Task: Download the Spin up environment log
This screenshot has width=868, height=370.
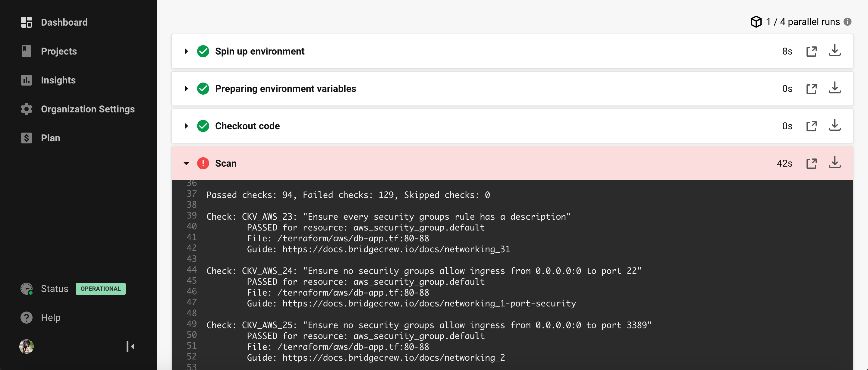Action: (x=835, y=51)
